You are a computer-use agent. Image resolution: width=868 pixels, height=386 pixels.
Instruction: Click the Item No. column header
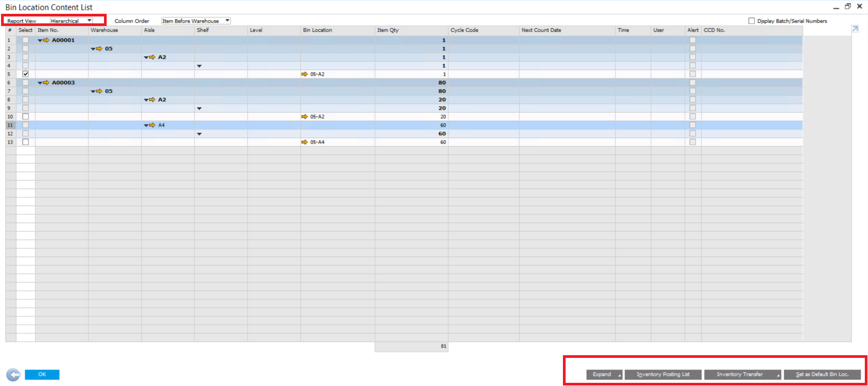point(62,30)
